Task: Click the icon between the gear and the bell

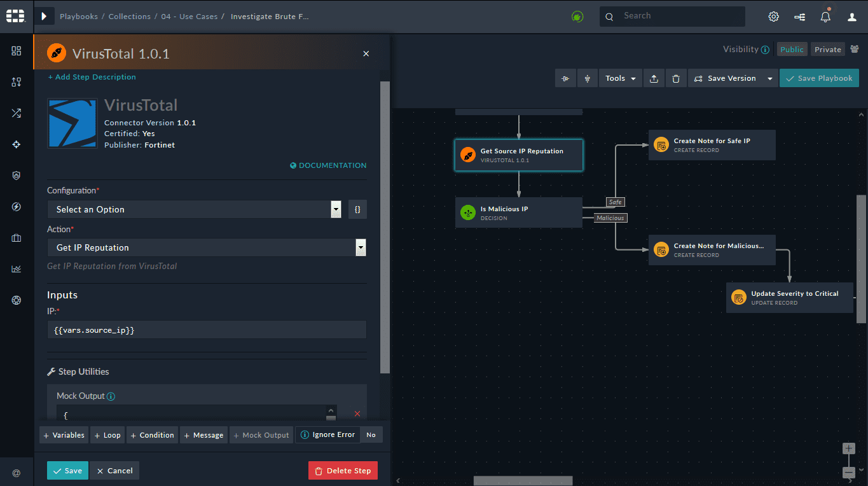Action: (800, 17)
